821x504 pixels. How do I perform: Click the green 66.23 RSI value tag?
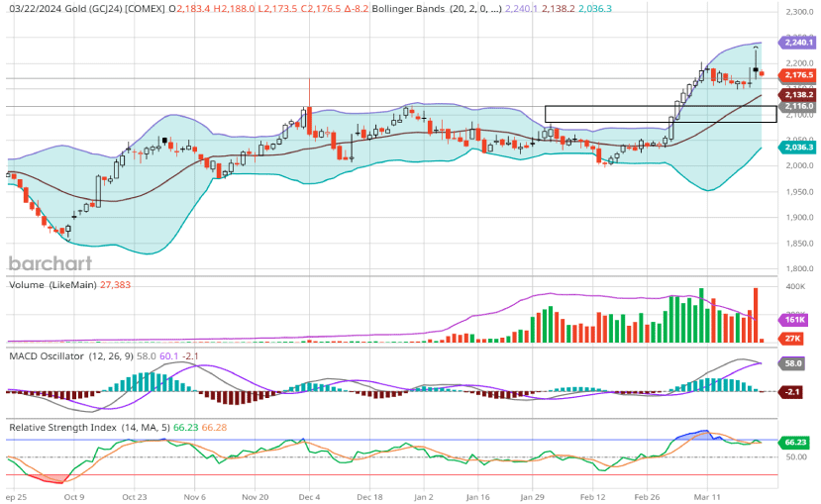(x=797, y=443)
